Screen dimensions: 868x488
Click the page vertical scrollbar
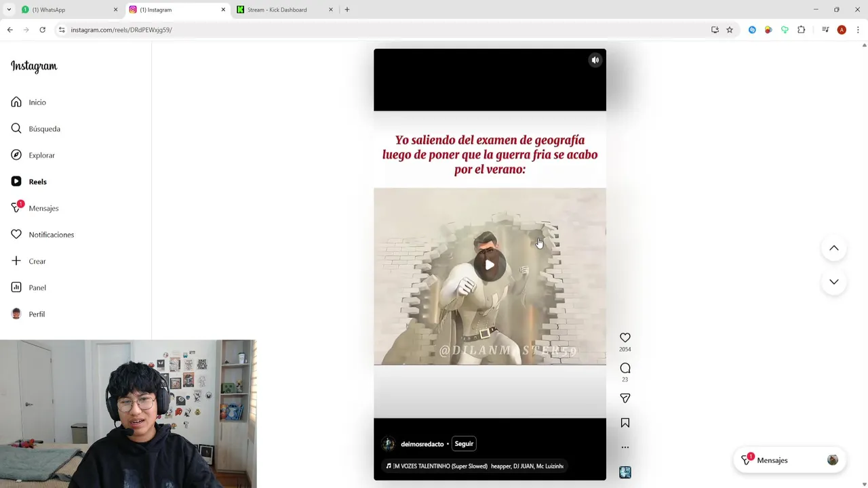pos(864,264)
